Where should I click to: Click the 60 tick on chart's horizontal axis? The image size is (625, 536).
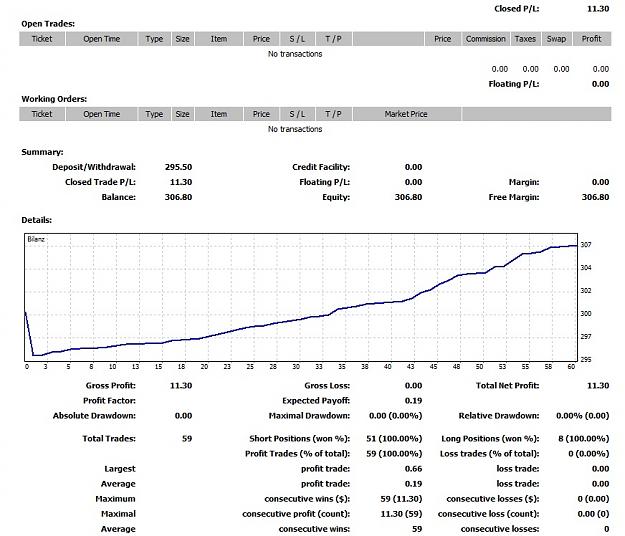571,367
